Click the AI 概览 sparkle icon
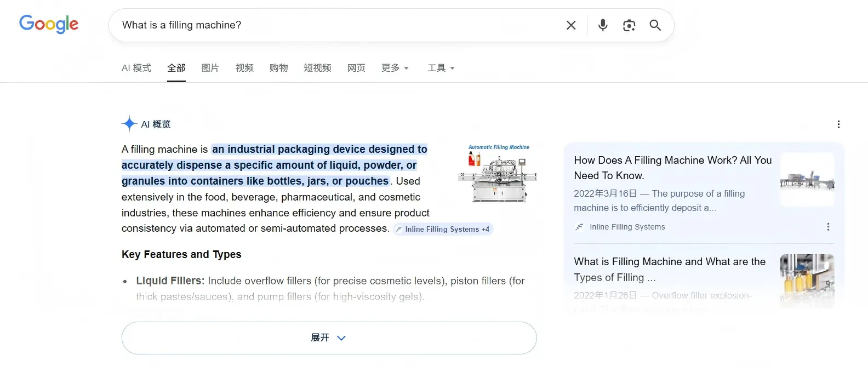 (129, 124)
